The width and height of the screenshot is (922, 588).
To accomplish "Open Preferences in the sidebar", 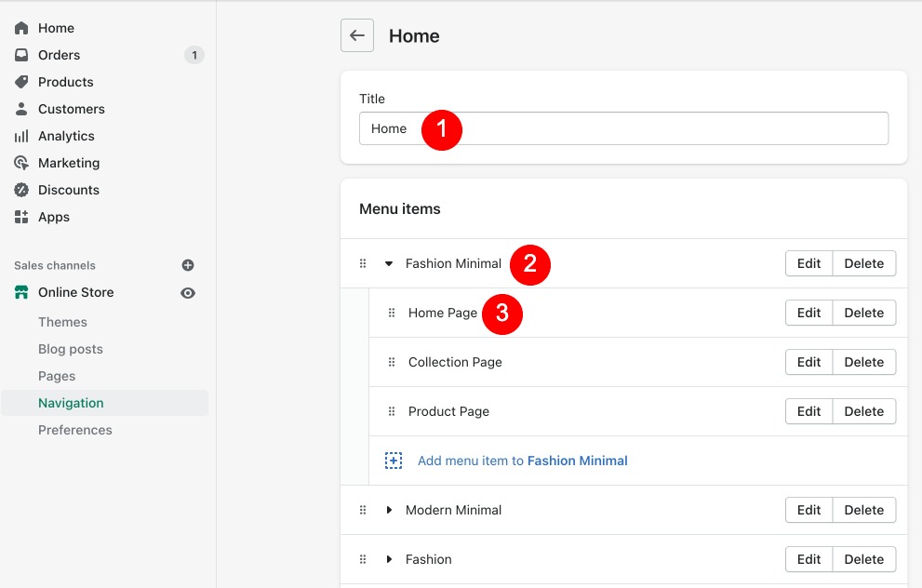I will (74, 430).
